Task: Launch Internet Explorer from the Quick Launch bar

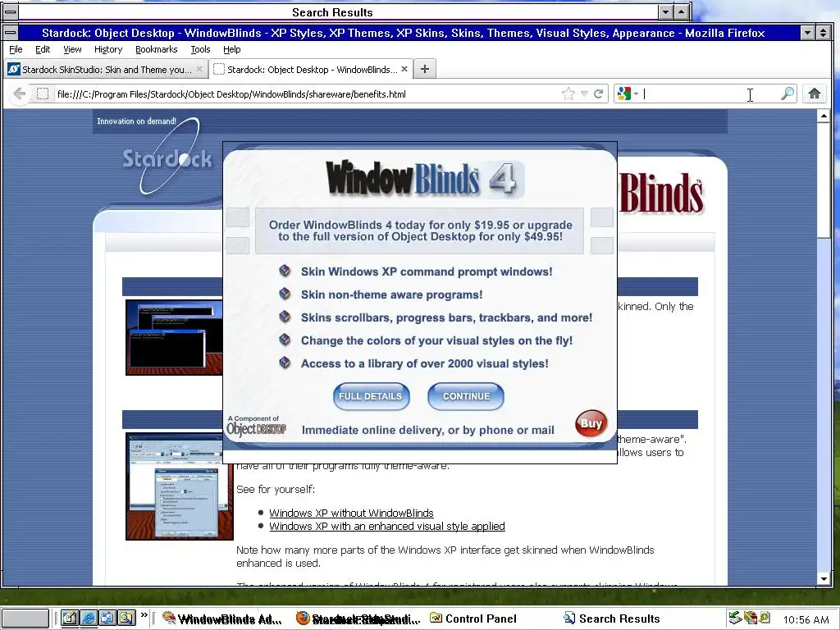Action: (89, 619)
